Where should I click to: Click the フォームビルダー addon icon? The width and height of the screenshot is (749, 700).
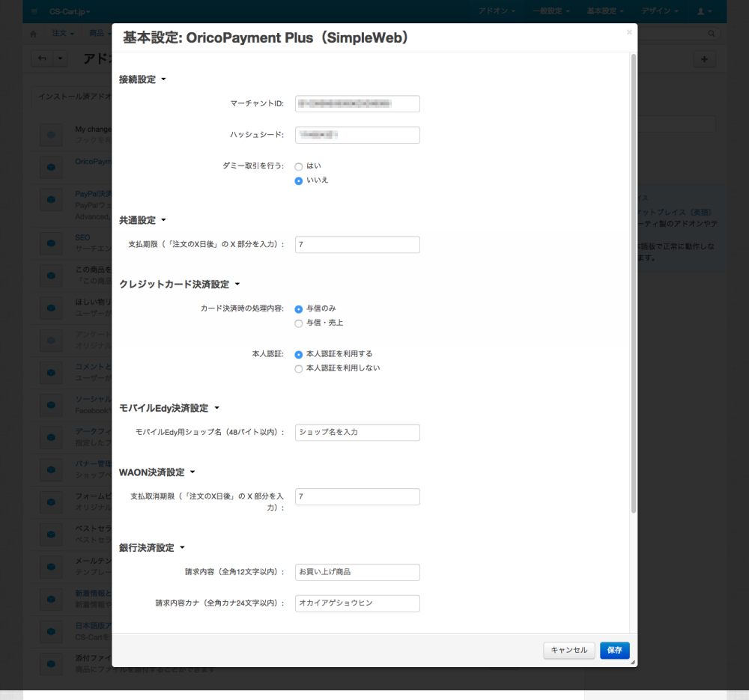coord(51,502)
